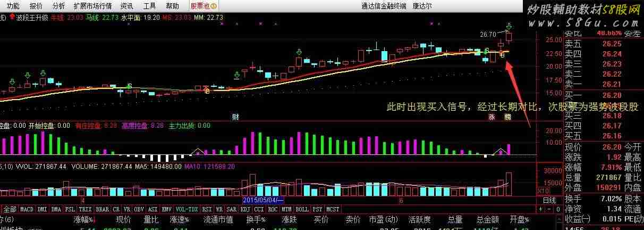Sort by 活跃度 column header
Screen dimensions: 644x230
[x=419, y=219]
